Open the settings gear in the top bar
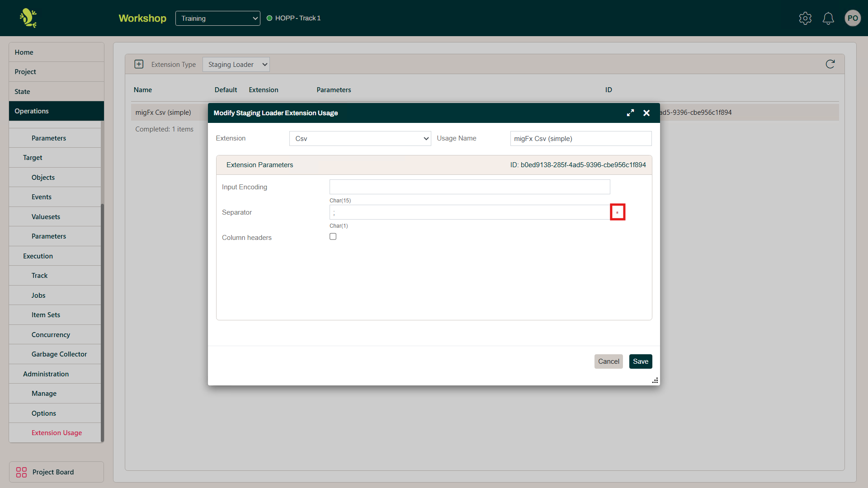Image resolution: width=868 pixels, height=488 pixels. coord(805,18)
